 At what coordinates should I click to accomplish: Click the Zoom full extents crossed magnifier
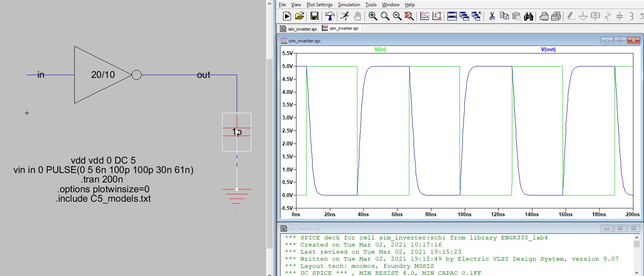409,16
